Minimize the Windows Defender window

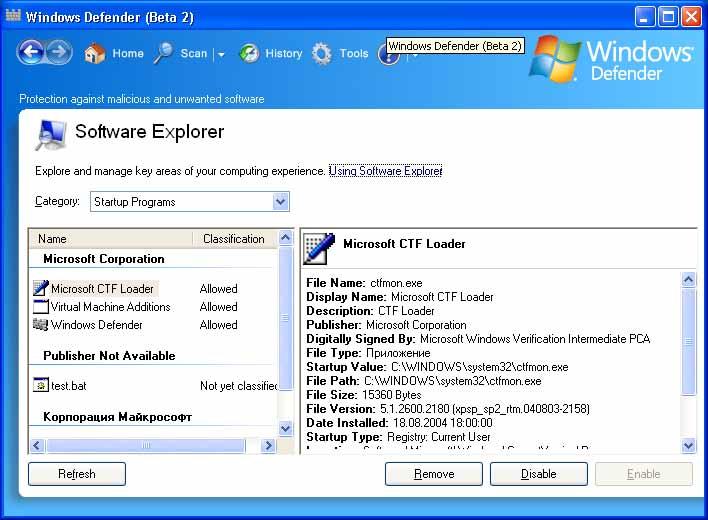pos(644,17)
